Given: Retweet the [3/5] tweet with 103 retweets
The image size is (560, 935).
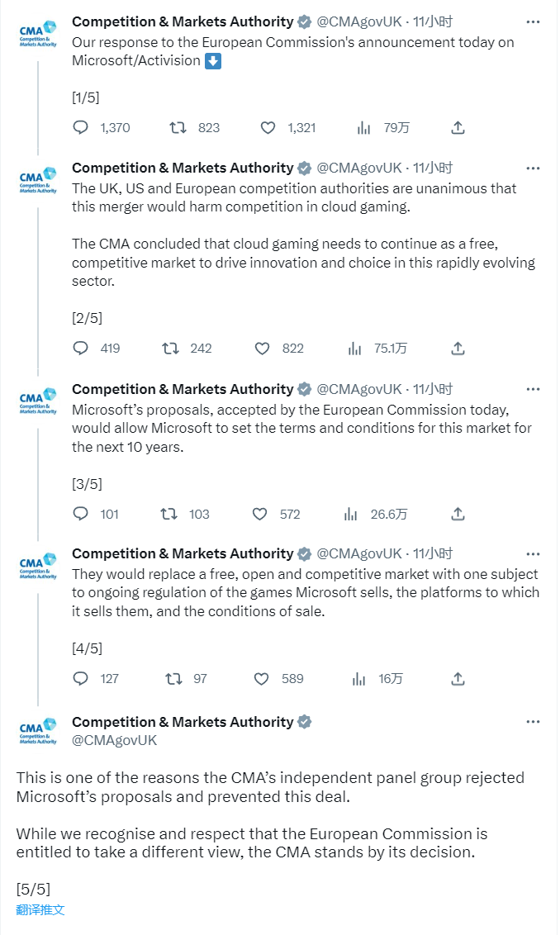Looking at the screenshot, I should (168, 514).
